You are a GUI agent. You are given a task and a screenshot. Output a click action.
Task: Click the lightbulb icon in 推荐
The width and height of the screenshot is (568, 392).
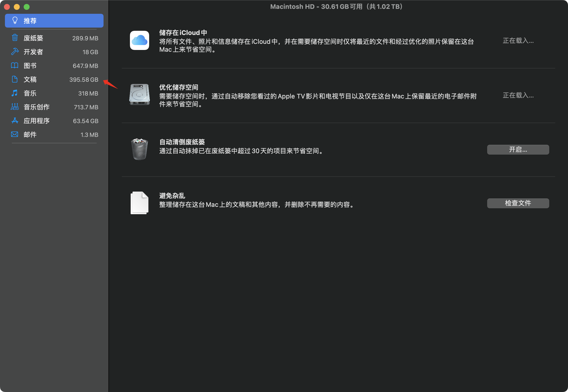pyautogui.click(x=15, y=20)
